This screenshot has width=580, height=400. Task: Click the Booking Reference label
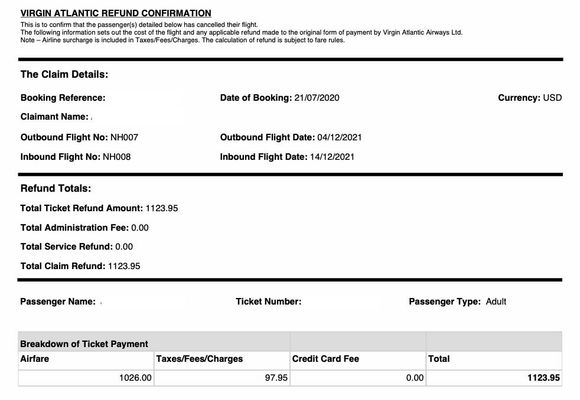coord(63,98)
